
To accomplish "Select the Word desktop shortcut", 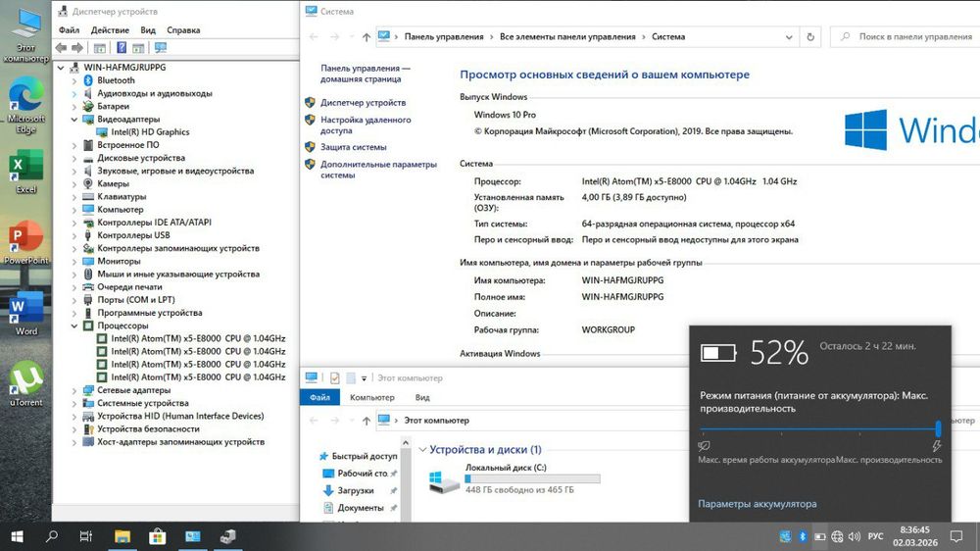I will (x=26, y=314).
